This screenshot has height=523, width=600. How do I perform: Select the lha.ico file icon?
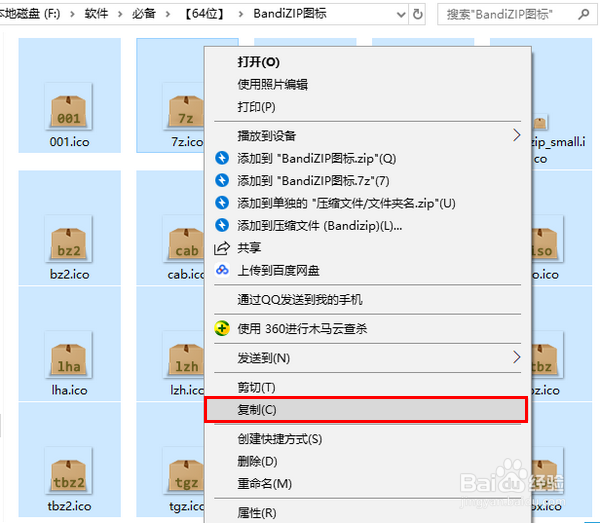(69, 355)
